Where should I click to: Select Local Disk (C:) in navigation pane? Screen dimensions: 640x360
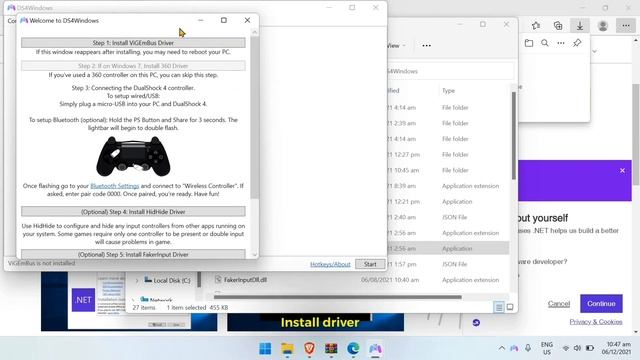pos(167,280)
